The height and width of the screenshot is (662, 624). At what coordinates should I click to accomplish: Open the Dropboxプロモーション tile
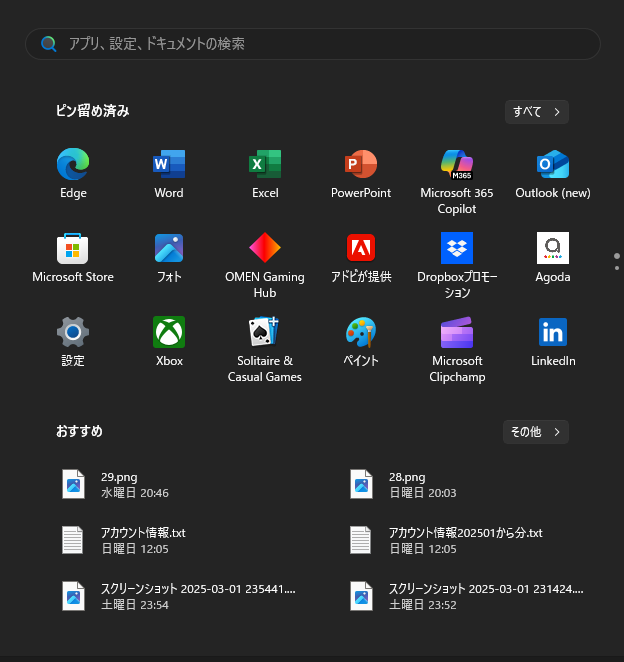pyautogui.click(x=457, y=266)
